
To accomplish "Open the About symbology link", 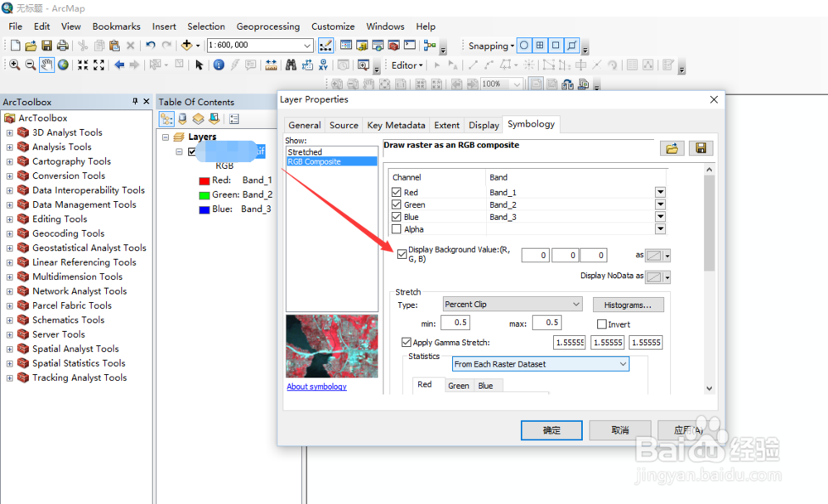I will [317, 386].
